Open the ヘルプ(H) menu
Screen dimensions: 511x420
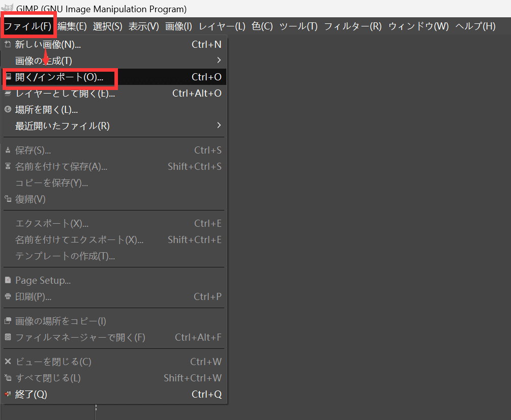475,26
